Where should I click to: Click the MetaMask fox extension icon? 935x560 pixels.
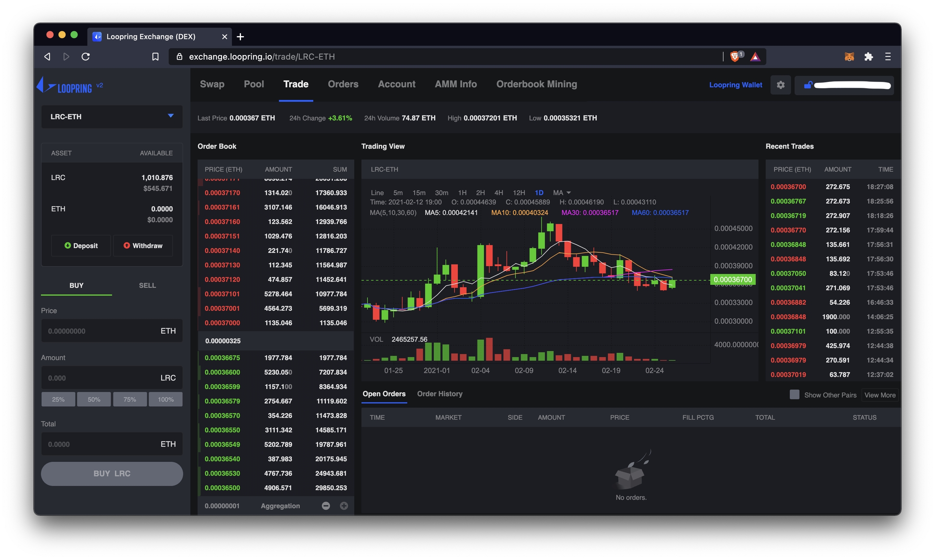coord(849,57)
